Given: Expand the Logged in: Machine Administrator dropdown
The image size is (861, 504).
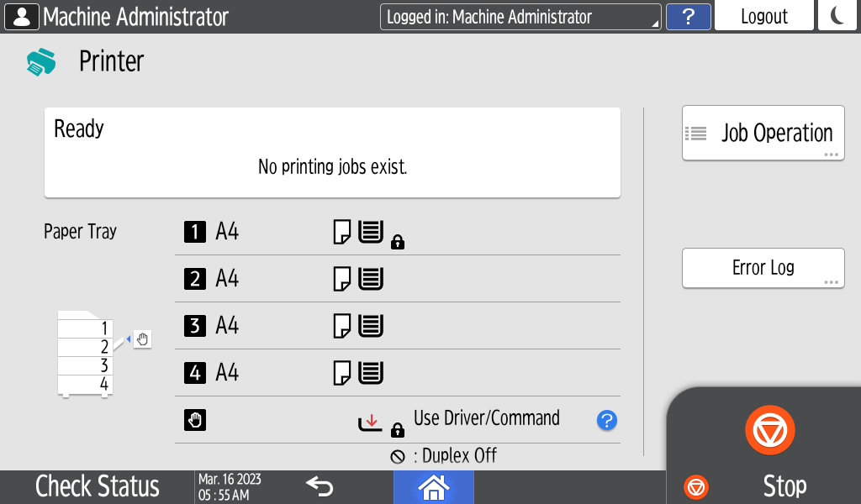Looking at the screenshot, I should pos(520,17).
